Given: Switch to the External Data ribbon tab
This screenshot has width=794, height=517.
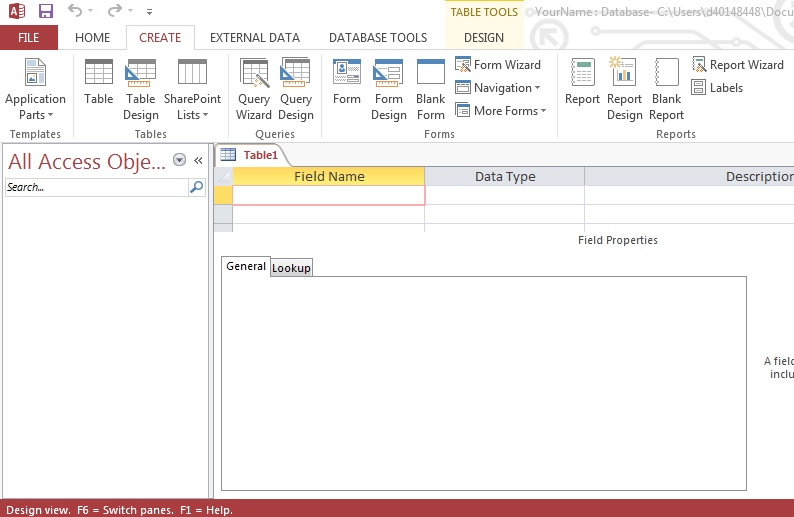Looking at the screenshot, I should 254,38.
